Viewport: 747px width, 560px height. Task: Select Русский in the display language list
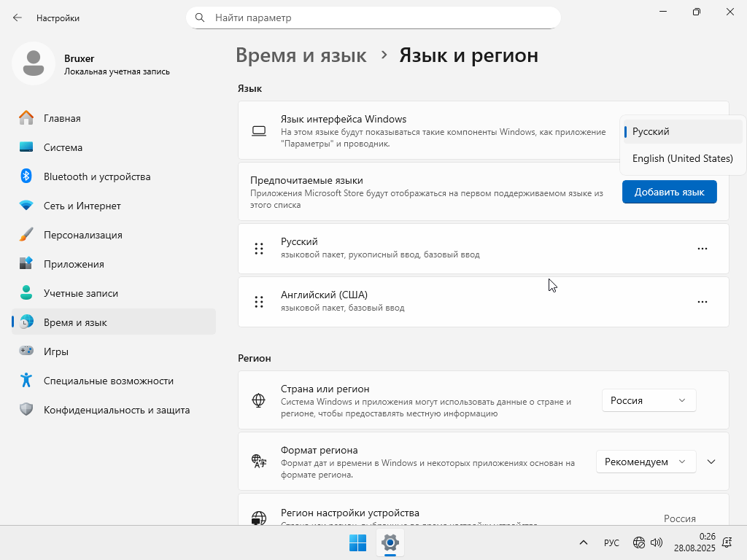click(x=682, y=132)
